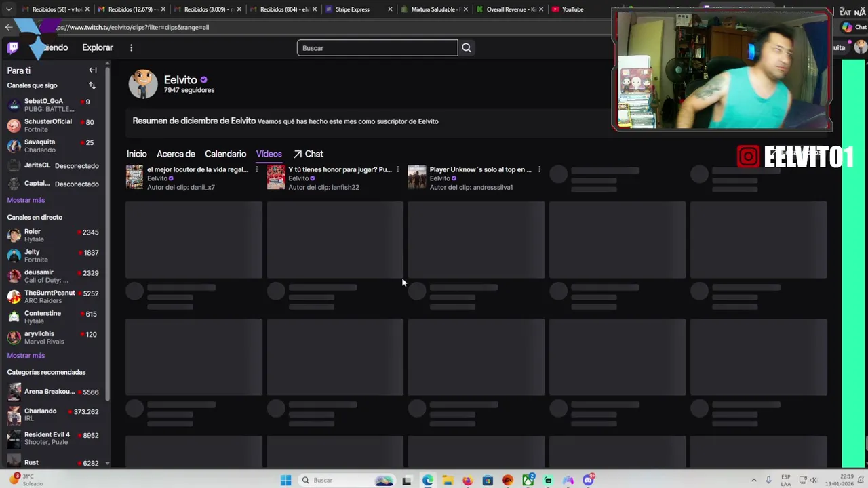Focus the Twitch Buscar search field
The height and width of the screenshot is (488, 868).
point(377,47)
